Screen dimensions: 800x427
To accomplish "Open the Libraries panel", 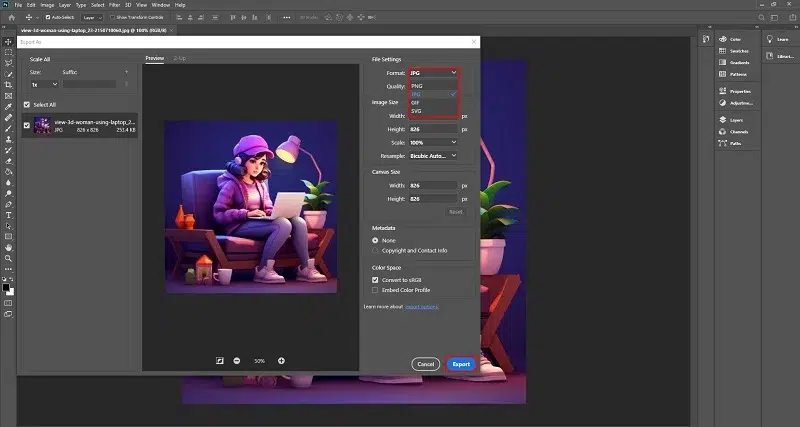I will point(780,57).
